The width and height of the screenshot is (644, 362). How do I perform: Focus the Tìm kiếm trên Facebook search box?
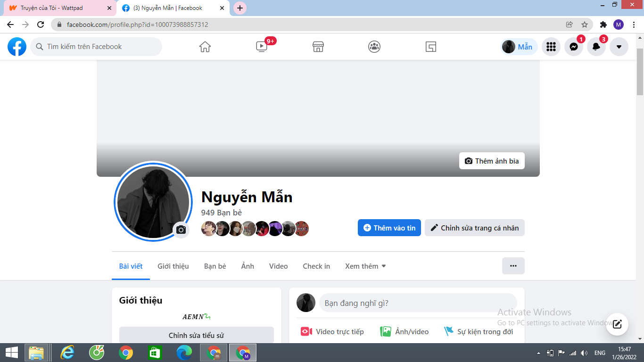96,47
